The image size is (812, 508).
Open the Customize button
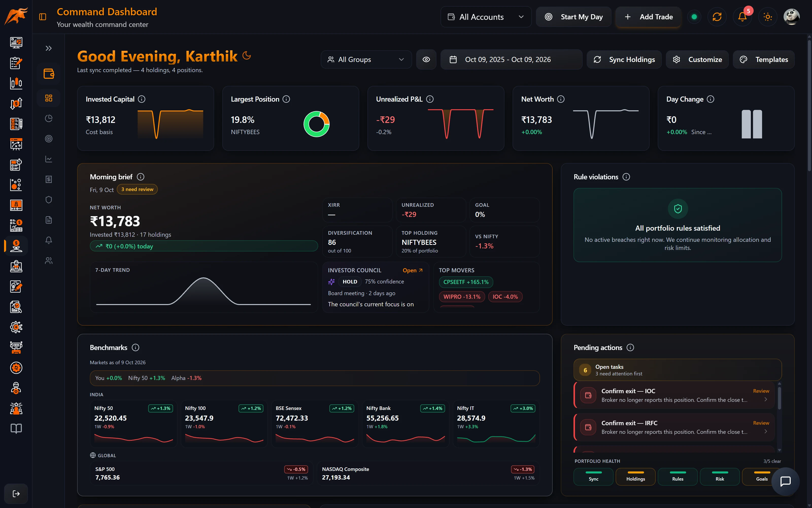pyautogui.click(x=697, y=59)
